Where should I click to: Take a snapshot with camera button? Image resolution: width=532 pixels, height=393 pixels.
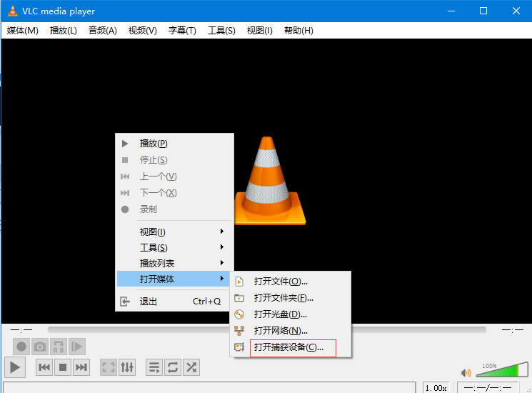coord(40,347)
